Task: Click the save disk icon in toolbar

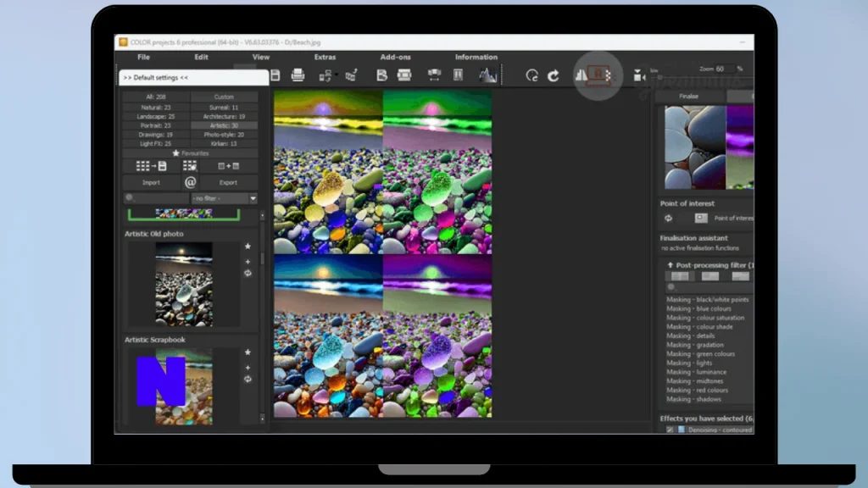Action: click(x=275, y=75)
